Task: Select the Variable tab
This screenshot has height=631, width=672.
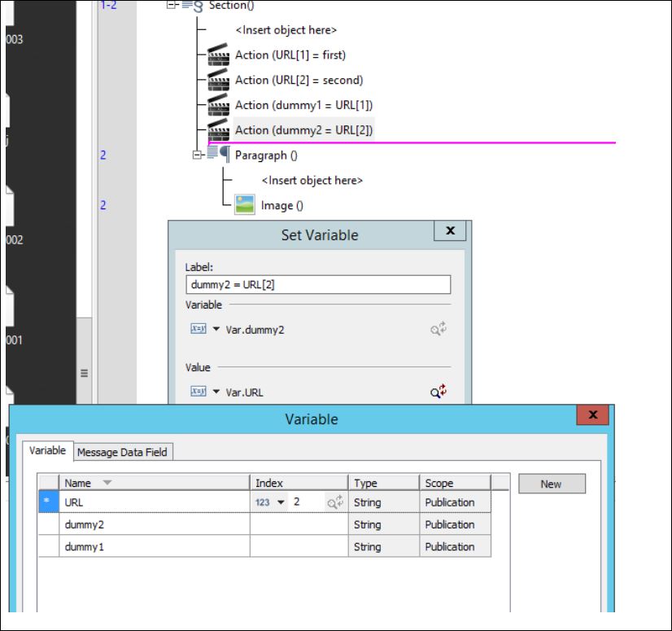Action: (x=48, y=450)
